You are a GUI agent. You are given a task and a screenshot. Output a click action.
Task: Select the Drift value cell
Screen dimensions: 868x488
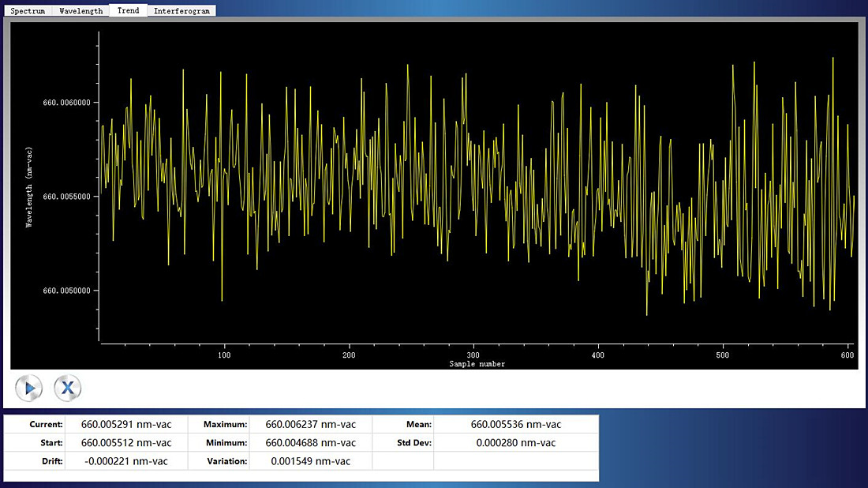pyautogui.click(x=126, y=461)
